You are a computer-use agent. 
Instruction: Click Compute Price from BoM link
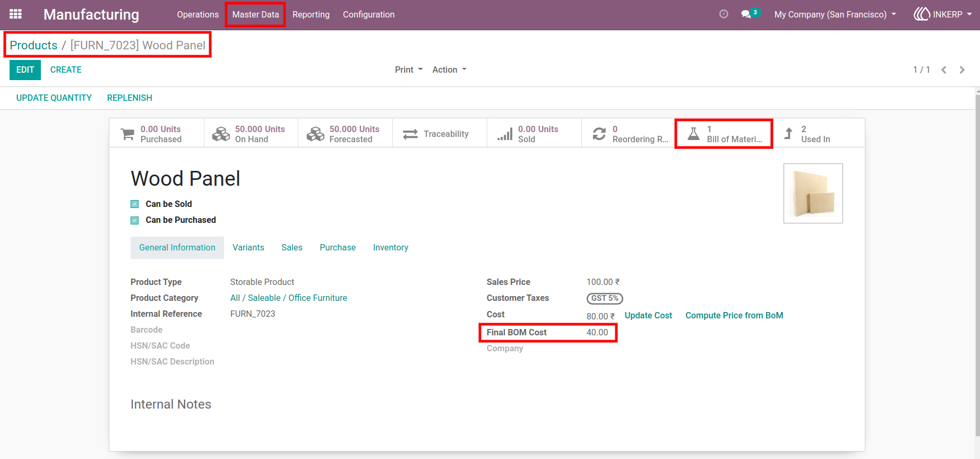[734, 315]
